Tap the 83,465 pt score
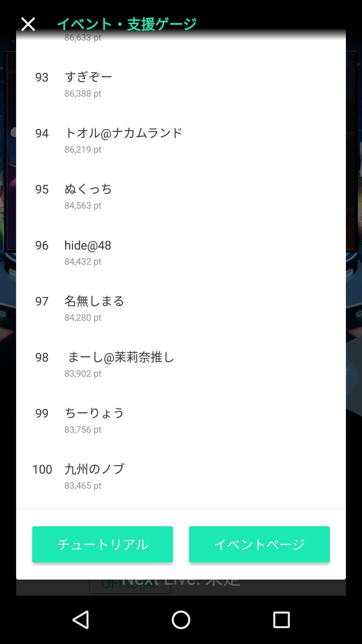The image size is (362, 644). pos(83,485)
